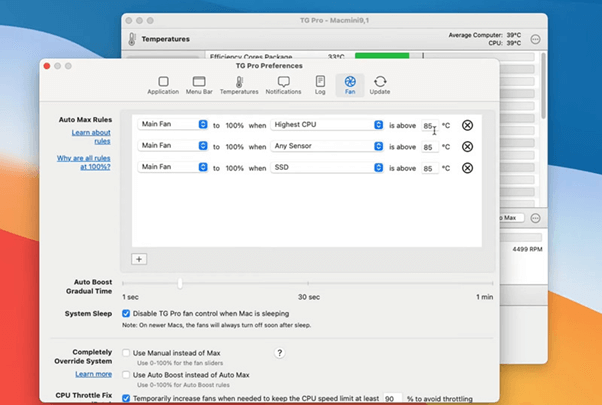Remove the Any Sensor rule
The width and height of the screenshot is (602, 405).
(x=467, y=147)
